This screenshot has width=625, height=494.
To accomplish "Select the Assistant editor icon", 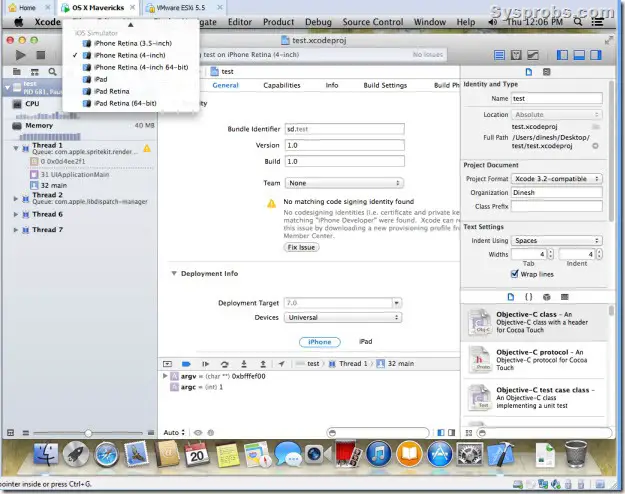I will click(x=516, y=55).
